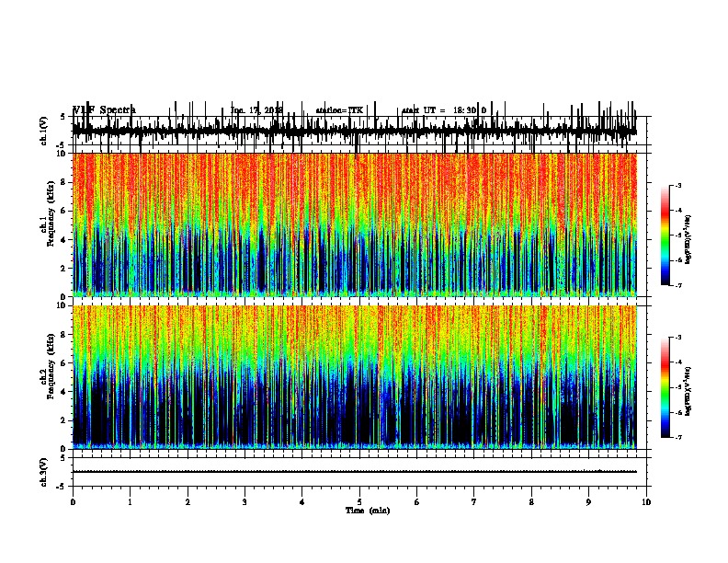Click time axis tick label '7'

tap(474, 502)
